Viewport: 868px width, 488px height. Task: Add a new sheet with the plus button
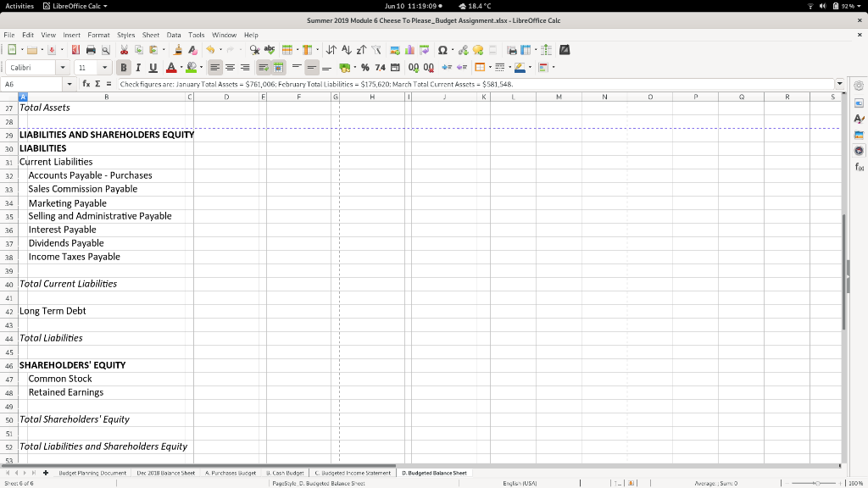(x=44, y=474)
